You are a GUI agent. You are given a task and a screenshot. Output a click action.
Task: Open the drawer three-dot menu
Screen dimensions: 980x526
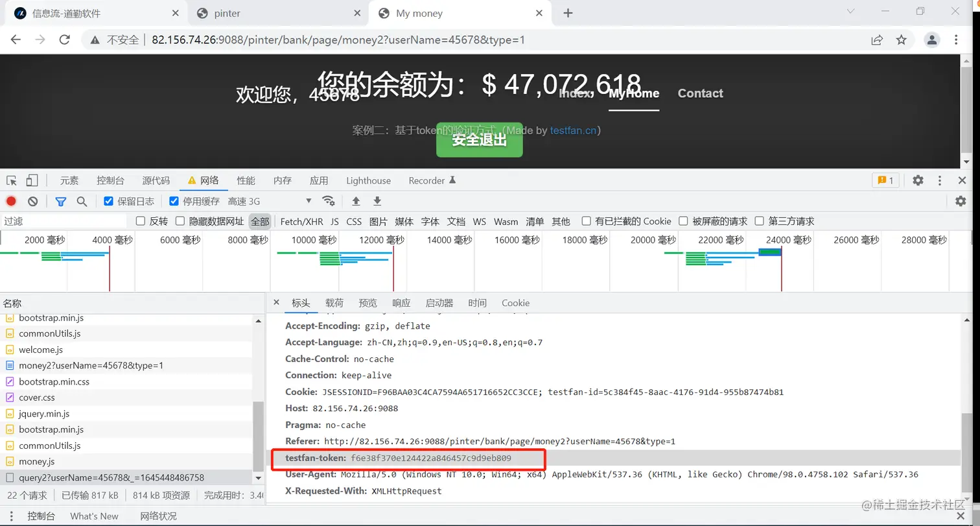(11, 516)
